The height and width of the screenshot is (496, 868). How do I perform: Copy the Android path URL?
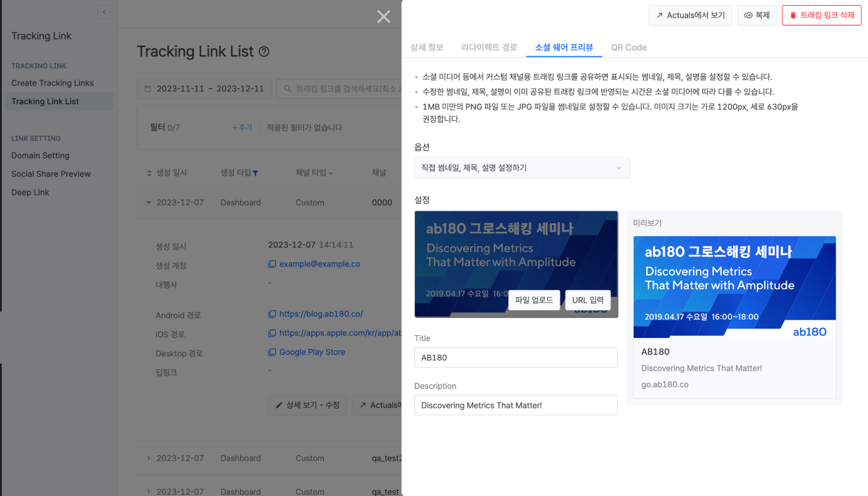(272, 314)
